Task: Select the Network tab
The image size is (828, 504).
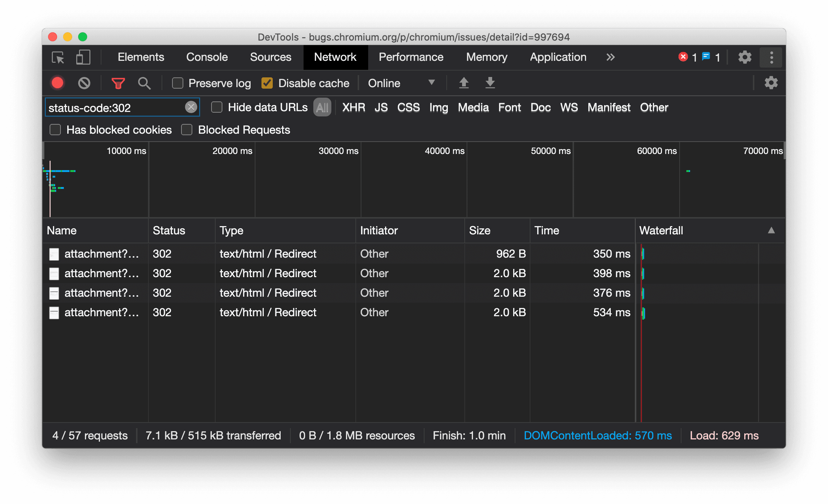Action: 336,57
